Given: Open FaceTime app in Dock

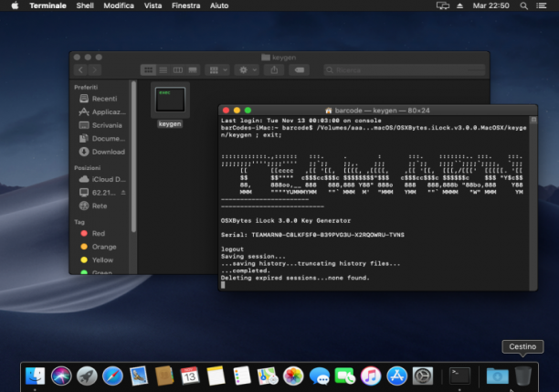Looking at the screenshot, I should (x=344, y=376).
